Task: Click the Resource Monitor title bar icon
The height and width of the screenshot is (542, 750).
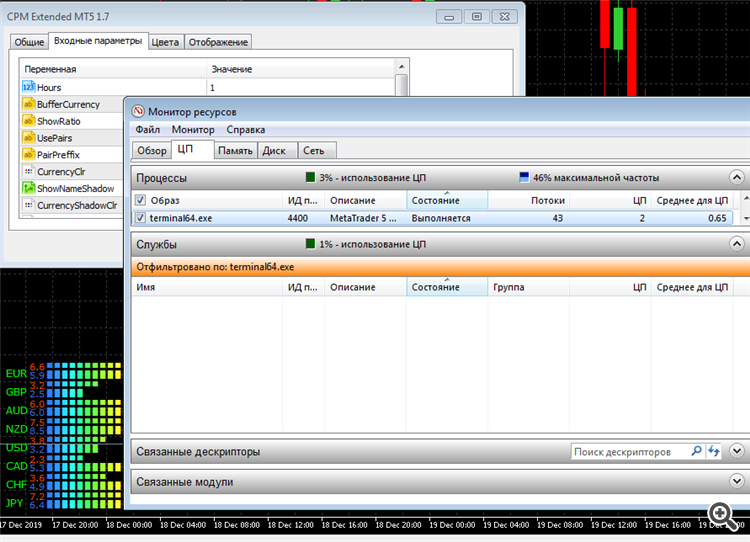Action: pos(138,111)
